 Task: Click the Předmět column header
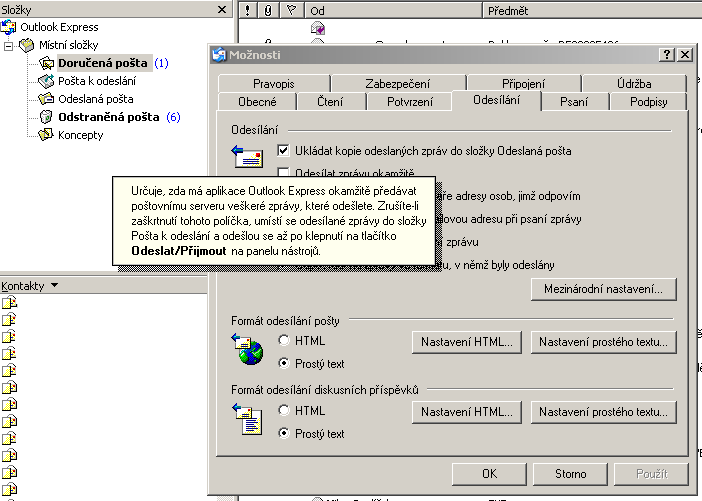click(x=592, y=10)
